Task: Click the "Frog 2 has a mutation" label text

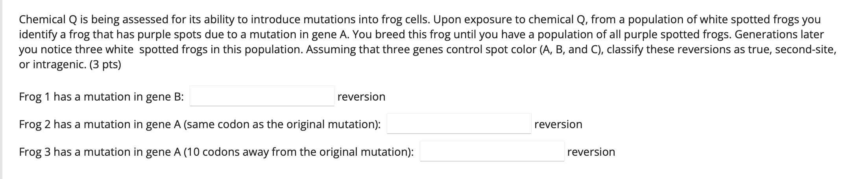Action: pos(79,125)
